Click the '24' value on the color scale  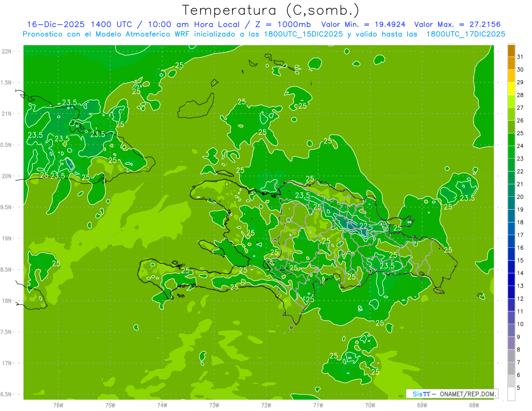coord(520,146)
